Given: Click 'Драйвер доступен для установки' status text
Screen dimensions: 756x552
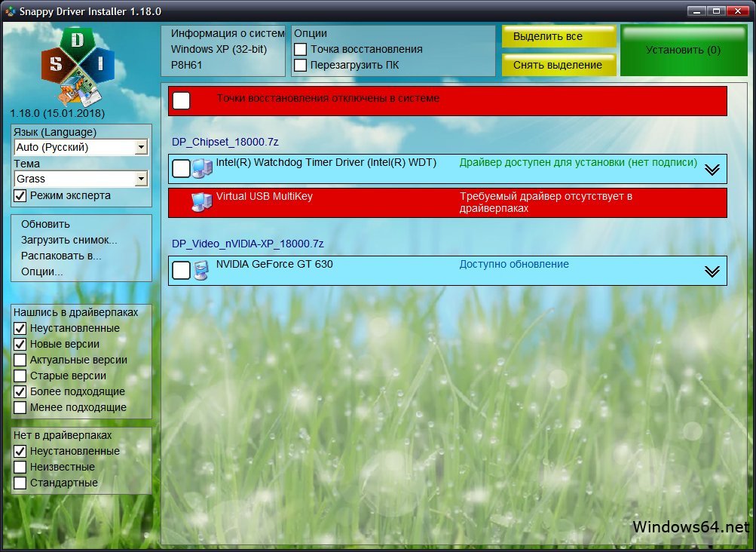Looking at the screenshot, I should (x=578, y=163).
